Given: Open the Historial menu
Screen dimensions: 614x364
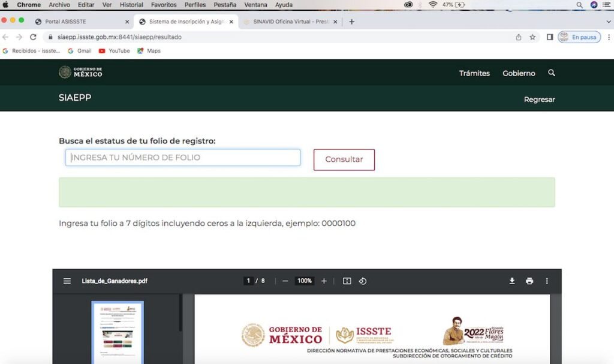Looking at the screenshot, I should click(131, 5).
